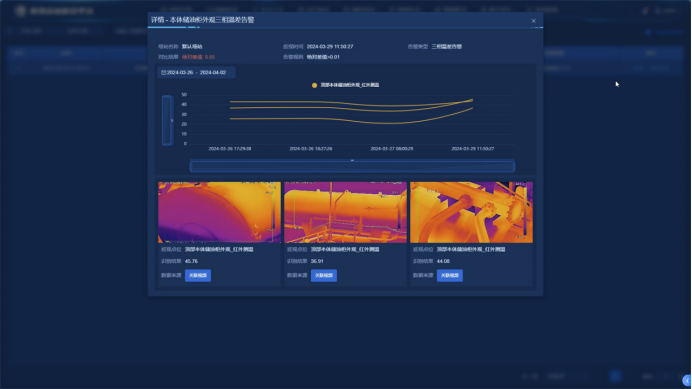Click the legend label text next to the yellow dot

350,85
